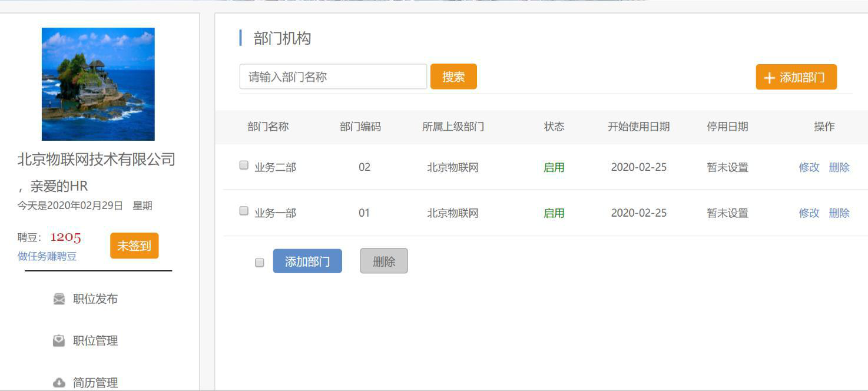Click the 开始使用日期 column header
The height and width of the screenshot is (391, 868).
point(639,127)
